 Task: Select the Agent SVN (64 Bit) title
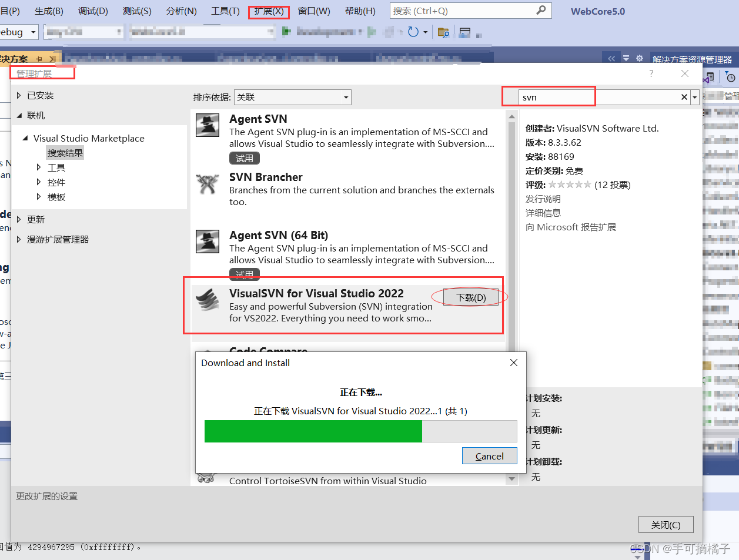click(279, 235)
